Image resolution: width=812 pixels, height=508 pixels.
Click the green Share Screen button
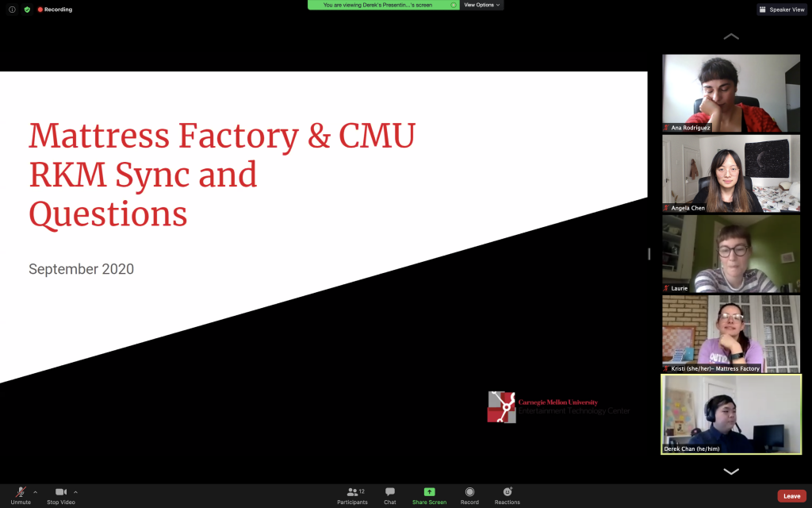pyautogui.click(x=429, y=495)
